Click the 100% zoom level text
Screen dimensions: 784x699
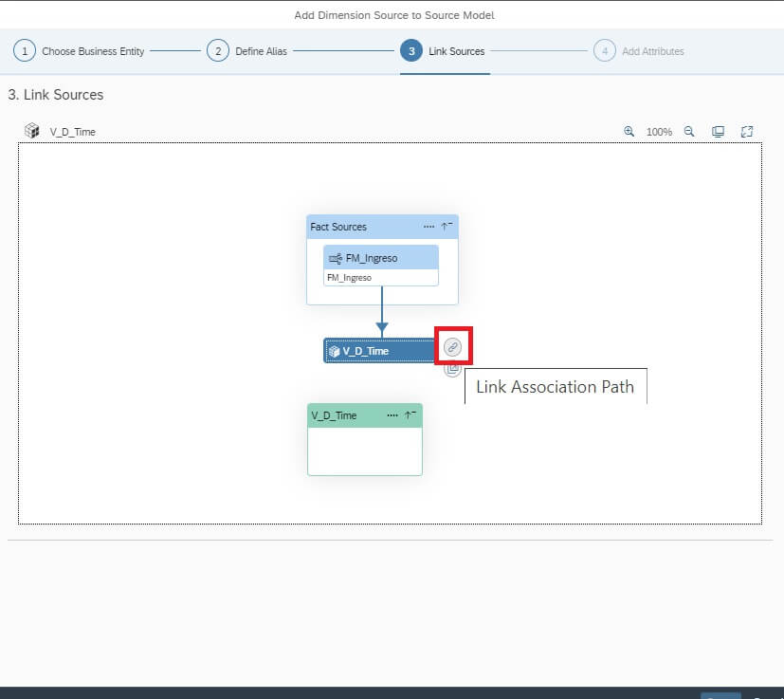coord(659,132)
